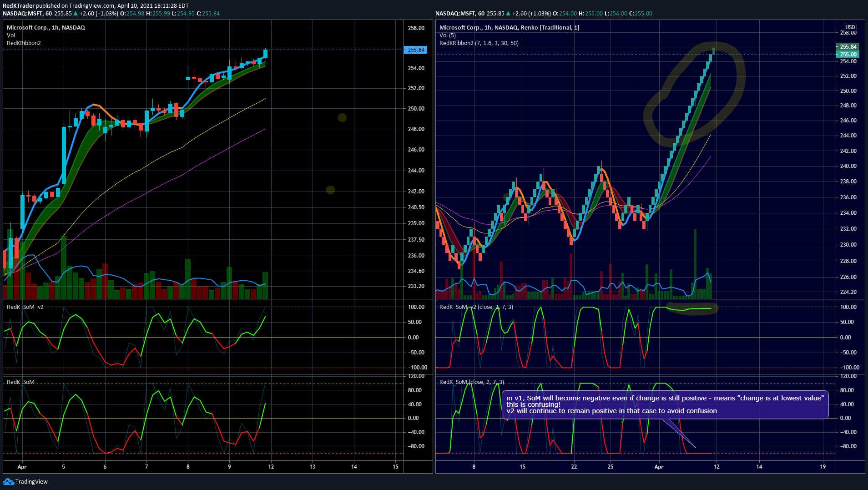868x490 pixels.
Task: Select the 233.20 level on the left price axis
Action: pos(416,286)
